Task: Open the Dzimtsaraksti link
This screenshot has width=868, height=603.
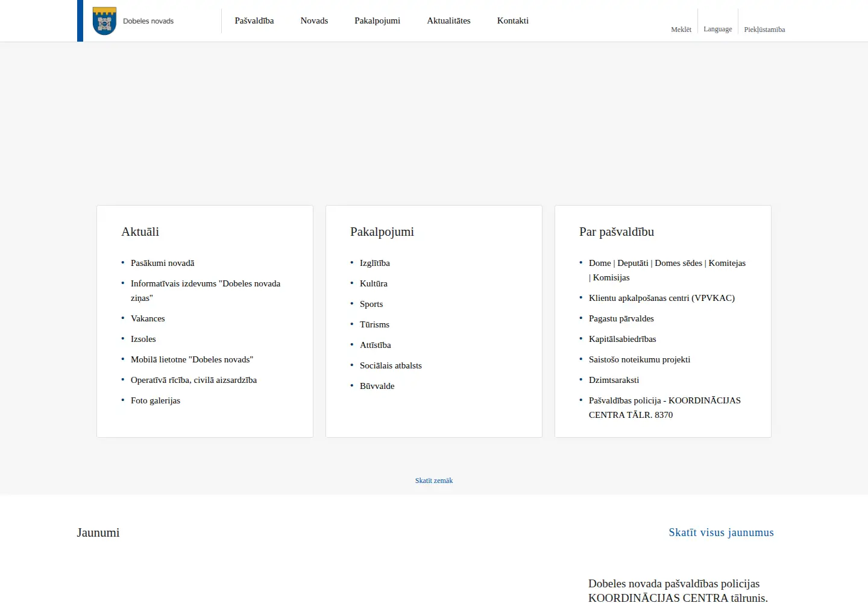Action: click(614, 380)
